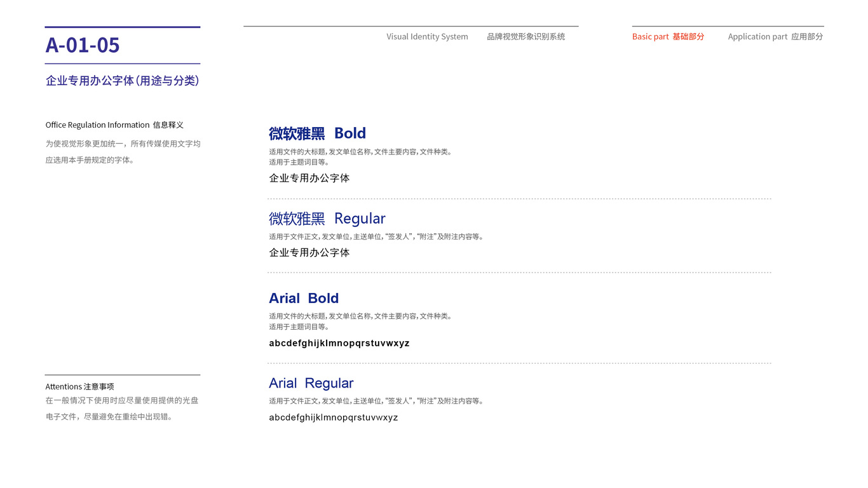The height and width of the screenshot is (488, 868).
Task: Click 适用于主题词目等 under Arial Bold
Action: pos(299,327)
